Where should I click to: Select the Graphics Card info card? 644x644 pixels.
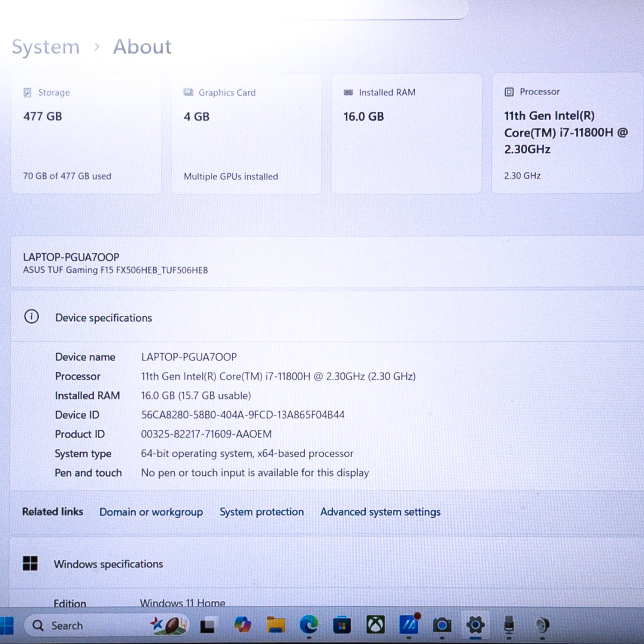246,134
